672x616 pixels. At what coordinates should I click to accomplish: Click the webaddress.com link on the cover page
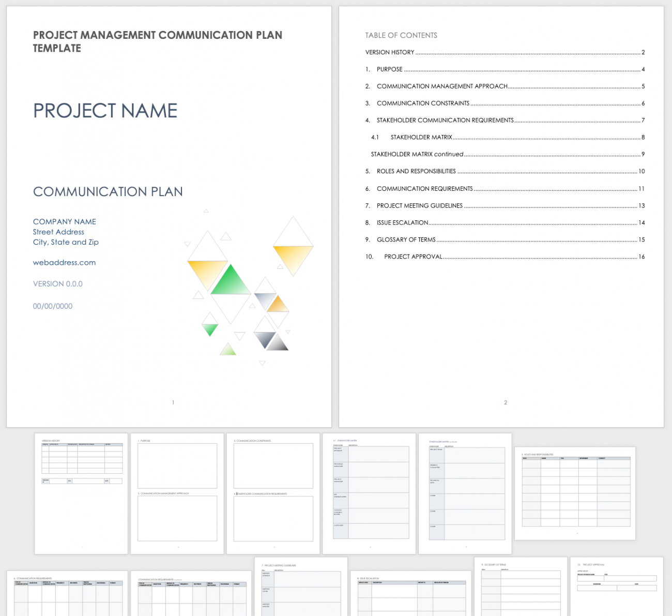(64, 262)
